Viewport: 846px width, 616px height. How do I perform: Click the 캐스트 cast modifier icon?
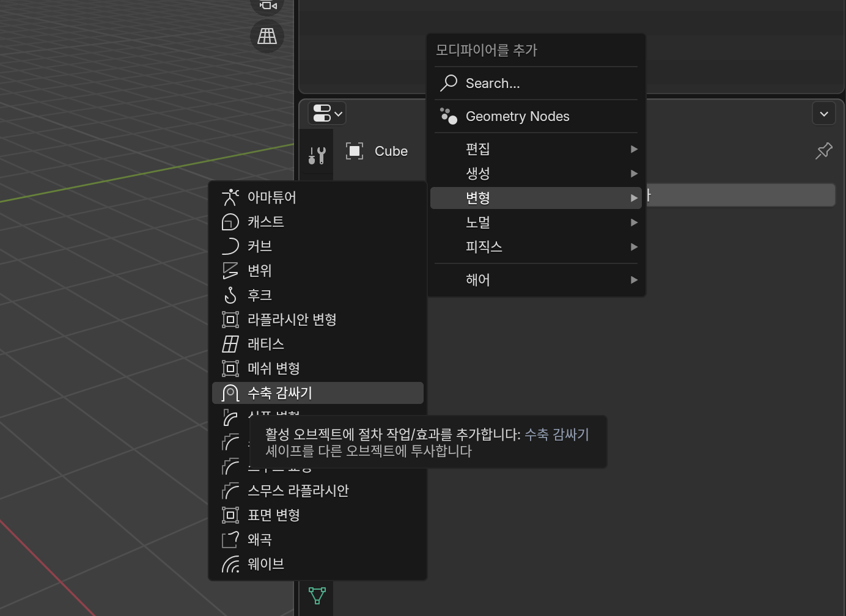(x=230, y=222)
